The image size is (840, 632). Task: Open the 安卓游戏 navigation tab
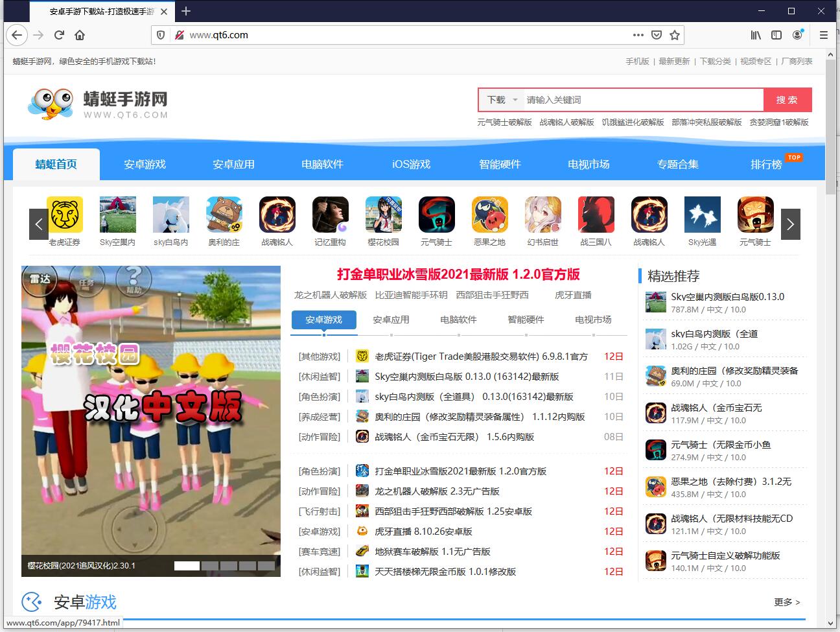(145, 165)
